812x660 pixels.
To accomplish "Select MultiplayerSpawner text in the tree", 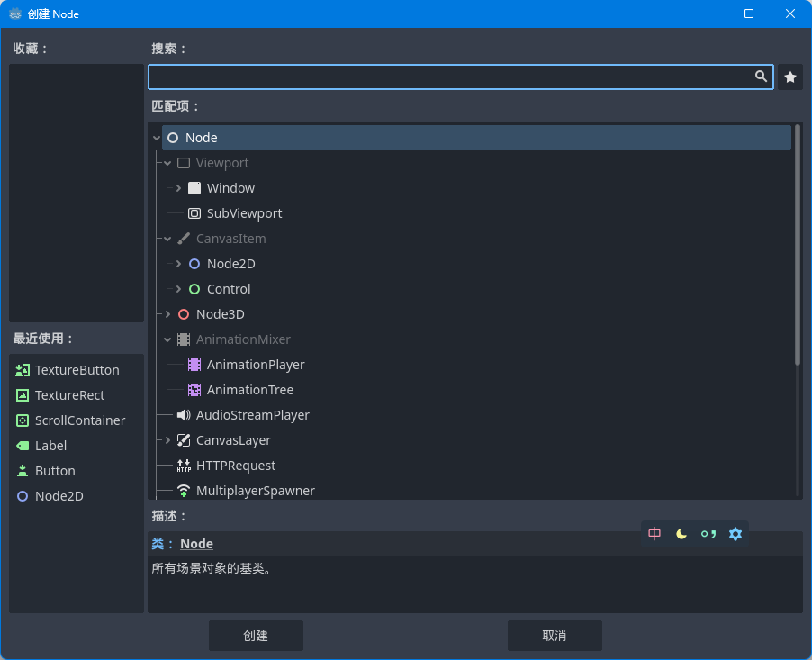I will [x=256, y=491].
